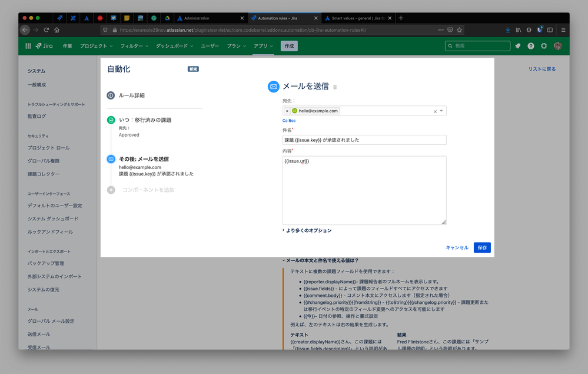This screenshot has width=588, height=374.
Task: Click the Bcc link under recipients
Action: tap(292, 121)
